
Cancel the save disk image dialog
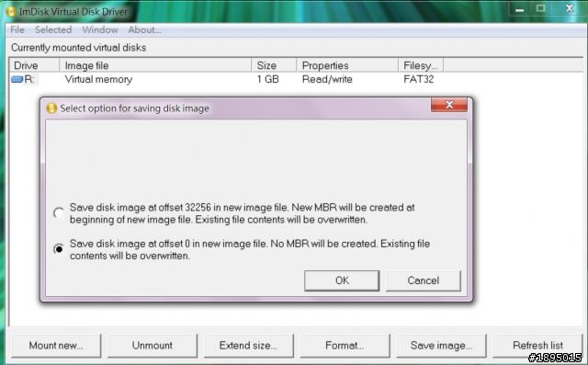[x=423, y=280]
